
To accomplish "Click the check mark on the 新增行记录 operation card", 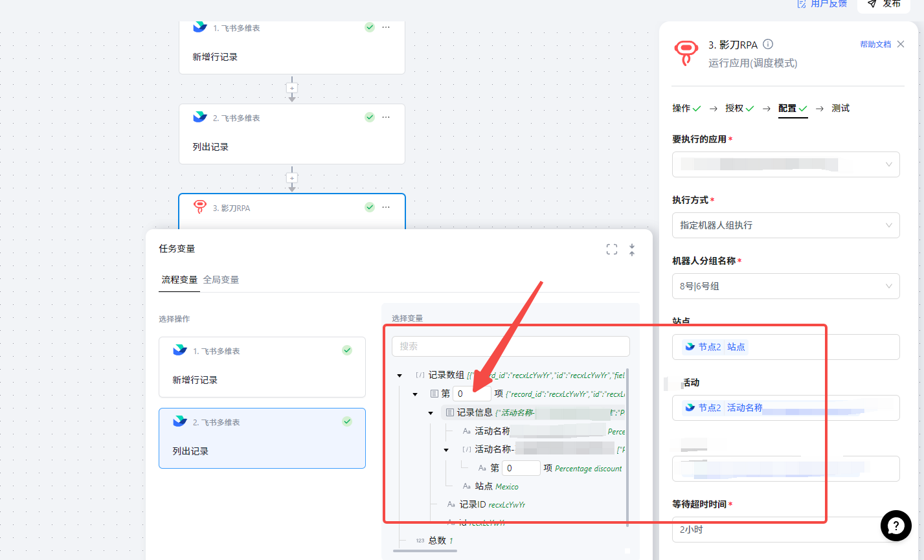I will pos(347,350).
